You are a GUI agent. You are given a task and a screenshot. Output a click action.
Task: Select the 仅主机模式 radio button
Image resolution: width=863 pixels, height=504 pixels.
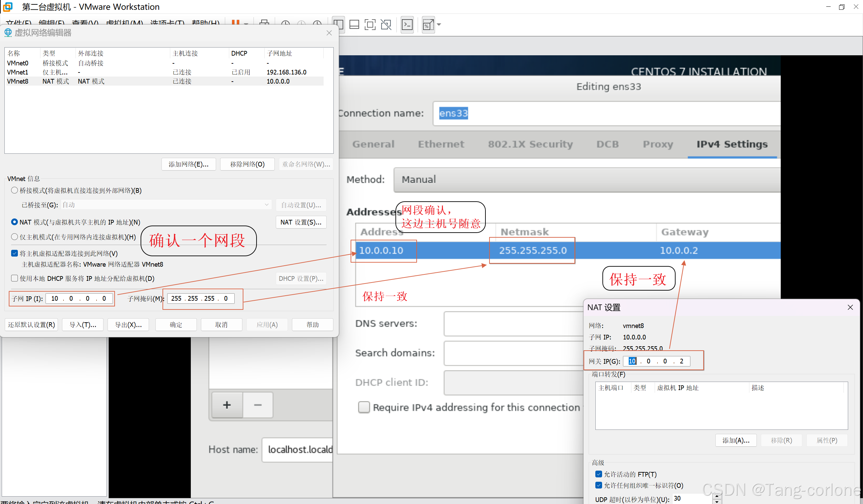pos(14,237)
